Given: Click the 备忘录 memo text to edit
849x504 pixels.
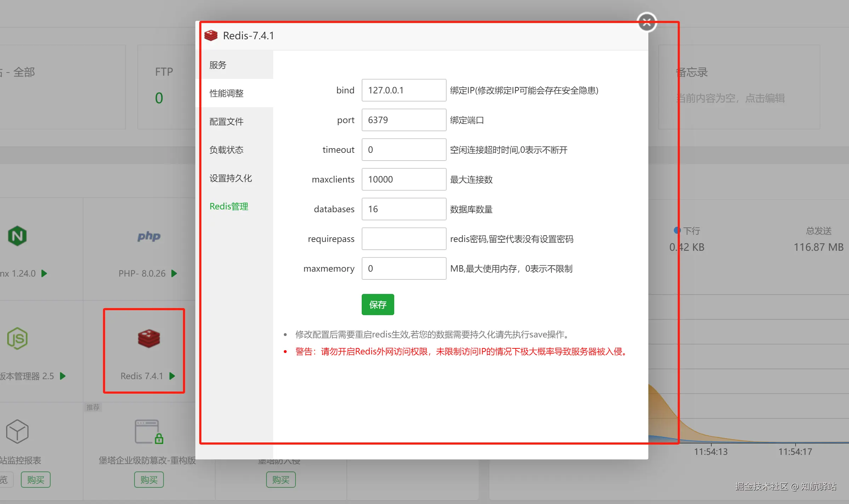Looking at the screenshot, I should tap(730, 98).
